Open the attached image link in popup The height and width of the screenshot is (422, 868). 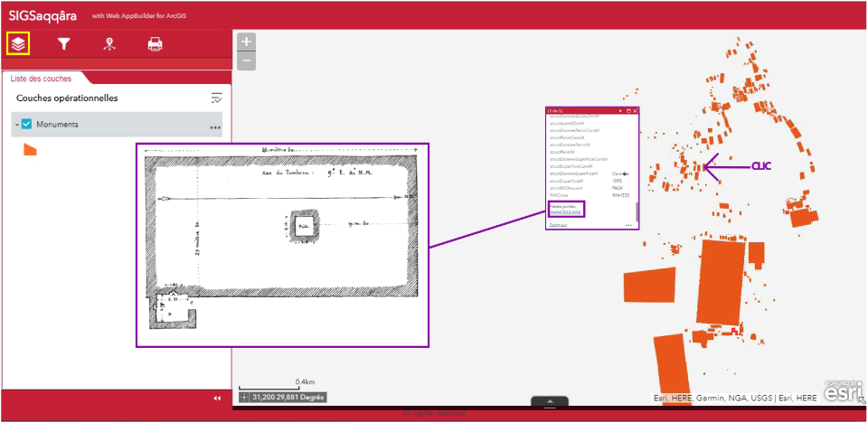(x=564, y=211)
